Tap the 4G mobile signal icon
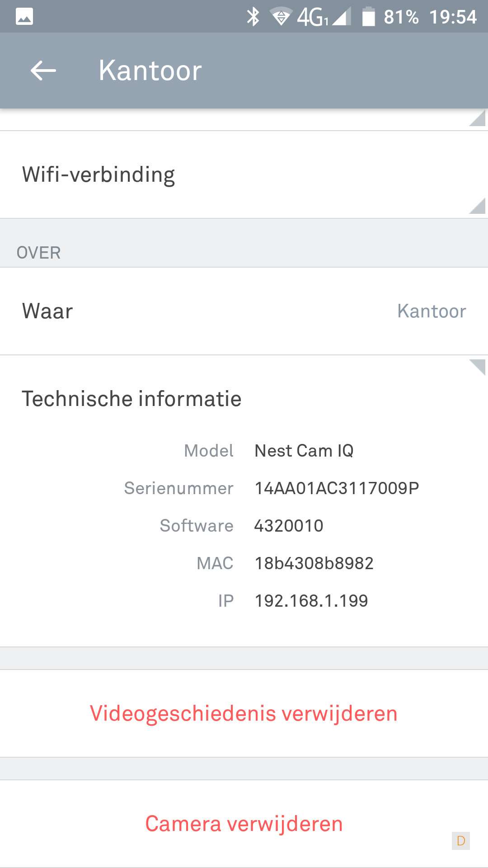This screenshot has height=868, width=488. 324,17
